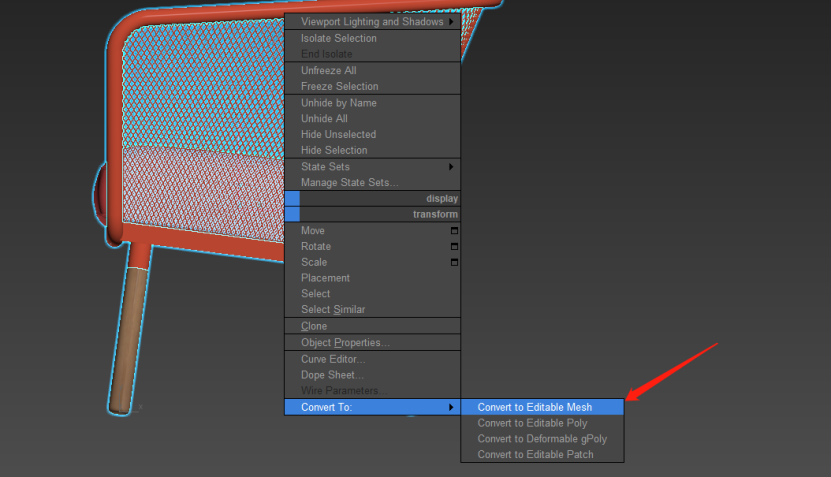The height and width of the screenshot is (477, 831).
Task: Open Rotate transform settings box icon
Action: pyautogui.click(x=454, y=246)
